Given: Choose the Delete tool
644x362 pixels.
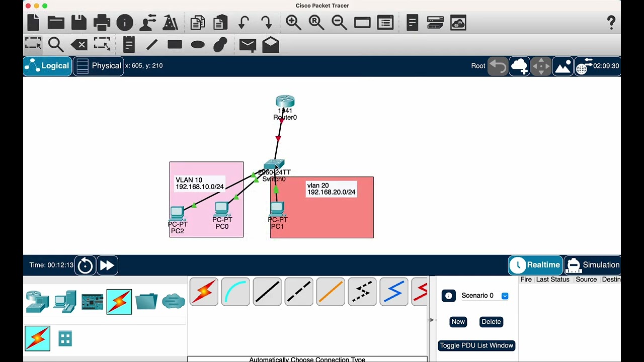Looking at the screenshot, I should tap(79, 45).
